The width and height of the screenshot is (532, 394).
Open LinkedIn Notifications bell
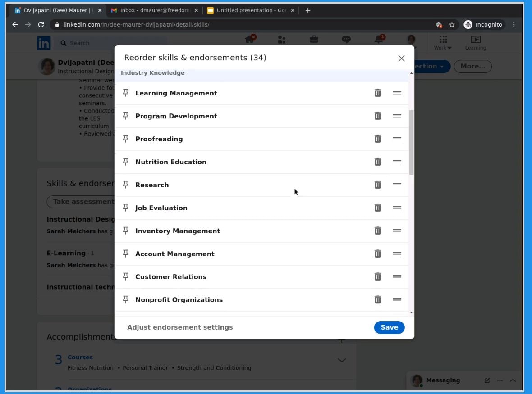click(x=379, y=39)
